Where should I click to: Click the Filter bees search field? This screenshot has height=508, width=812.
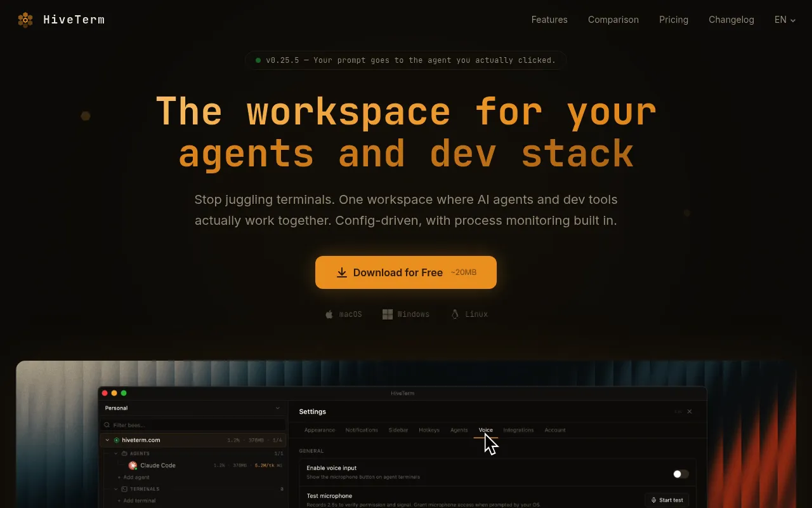(x=193, y=425)
